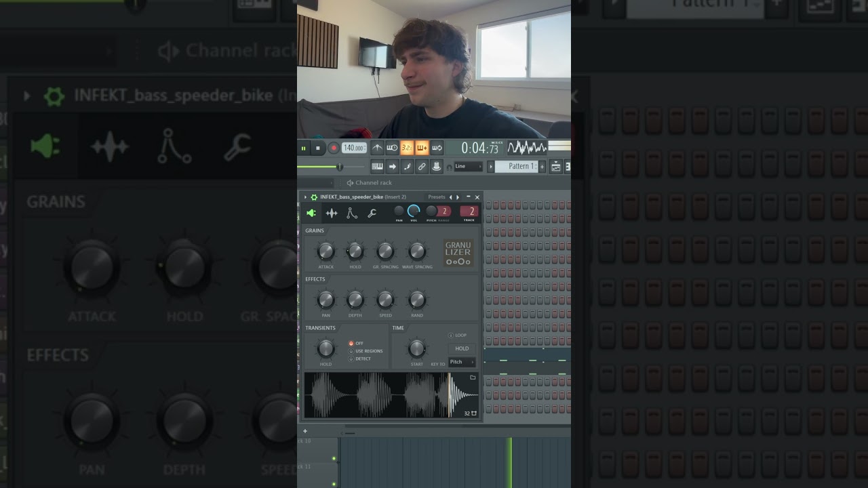This screenshot has width=868, height=488.
Task: Toggle the countdown before recording icon
Action: click(407, 147)
